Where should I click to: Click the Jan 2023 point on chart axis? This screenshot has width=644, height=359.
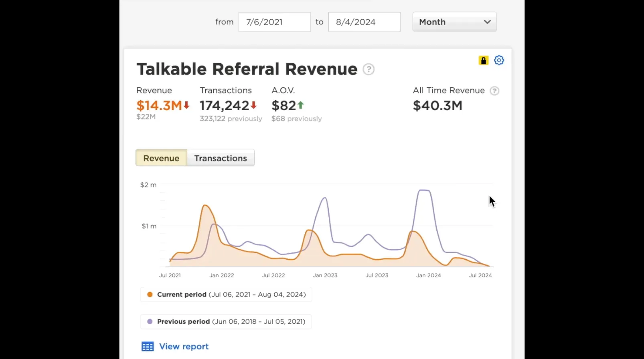tap(325, 276)
